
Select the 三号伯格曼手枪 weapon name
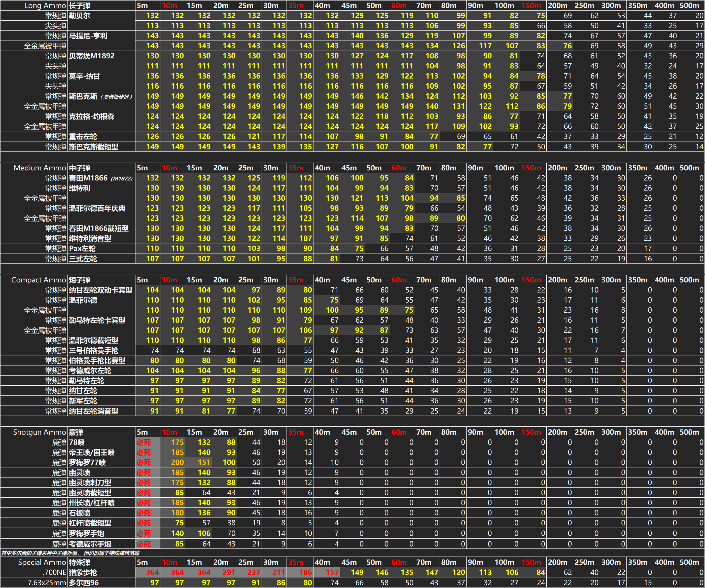[x=94, y=350]
